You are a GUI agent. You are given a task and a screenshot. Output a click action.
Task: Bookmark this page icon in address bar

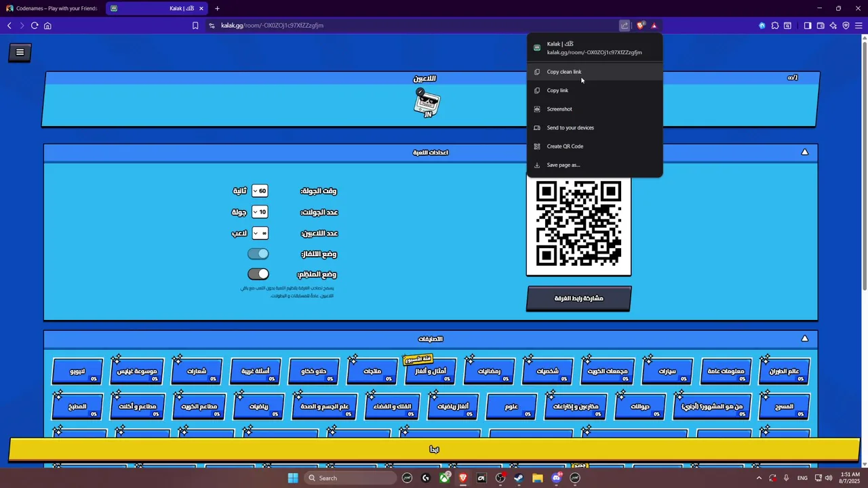(x=195, y=26)
